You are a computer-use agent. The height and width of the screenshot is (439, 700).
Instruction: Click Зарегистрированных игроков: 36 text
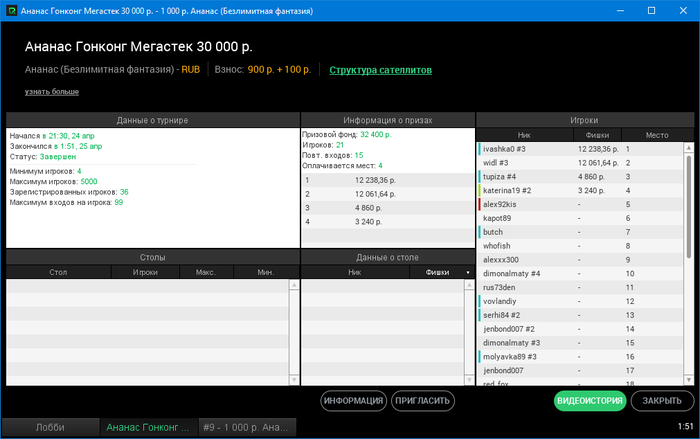69,192
